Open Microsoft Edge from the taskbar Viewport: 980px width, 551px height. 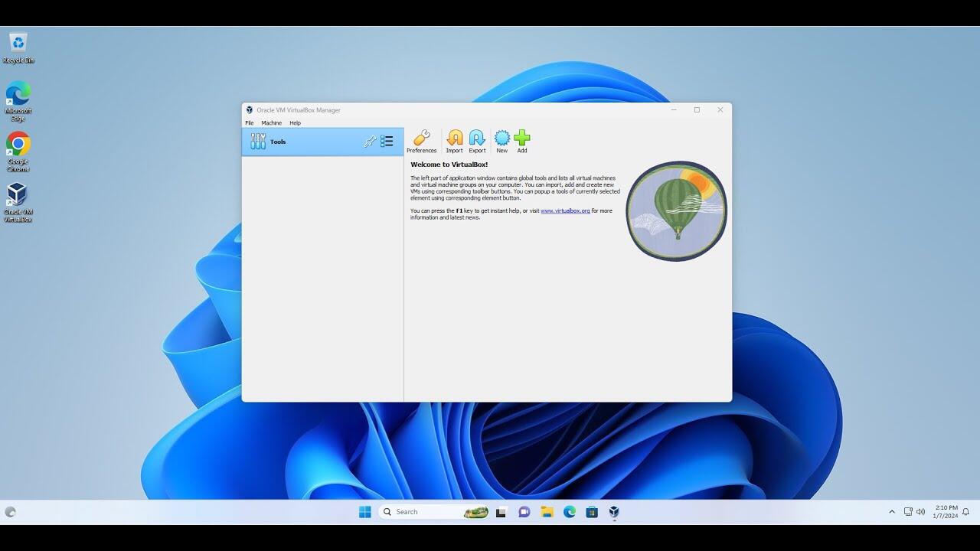tap(570, 512)
